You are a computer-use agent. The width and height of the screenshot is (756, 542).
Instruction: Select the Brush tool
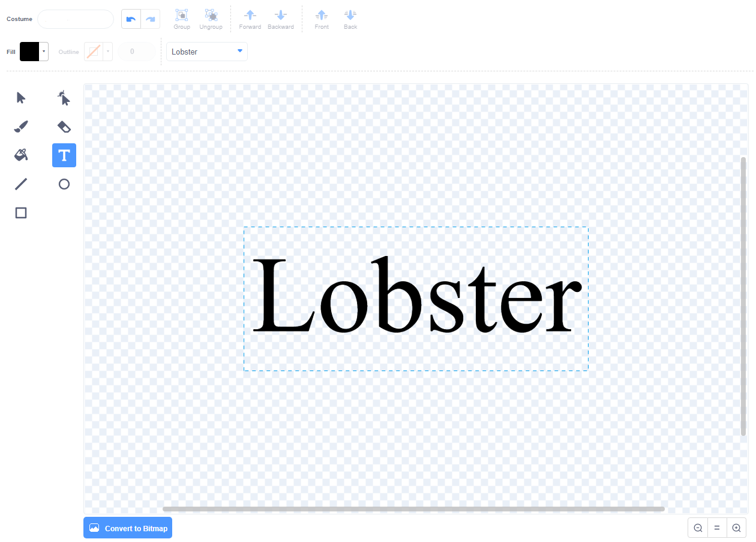pos(20,127)
